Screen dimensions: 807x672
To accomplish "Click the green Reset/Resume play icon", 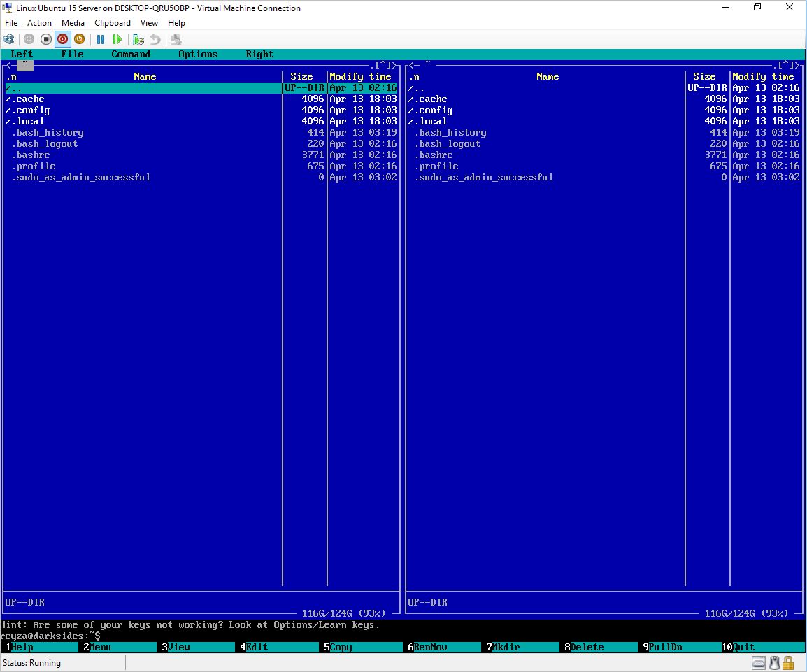I will (x=117, y=40).
